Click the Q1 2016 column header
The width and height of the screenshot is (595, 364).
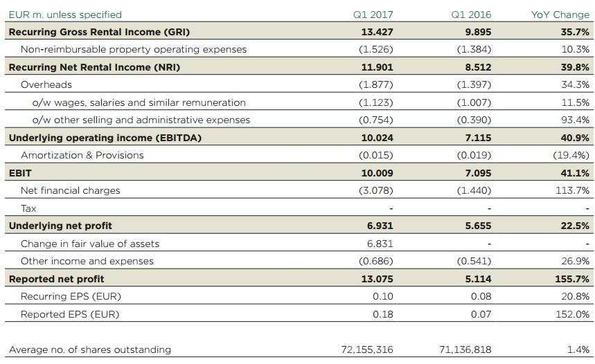[473, 14]
